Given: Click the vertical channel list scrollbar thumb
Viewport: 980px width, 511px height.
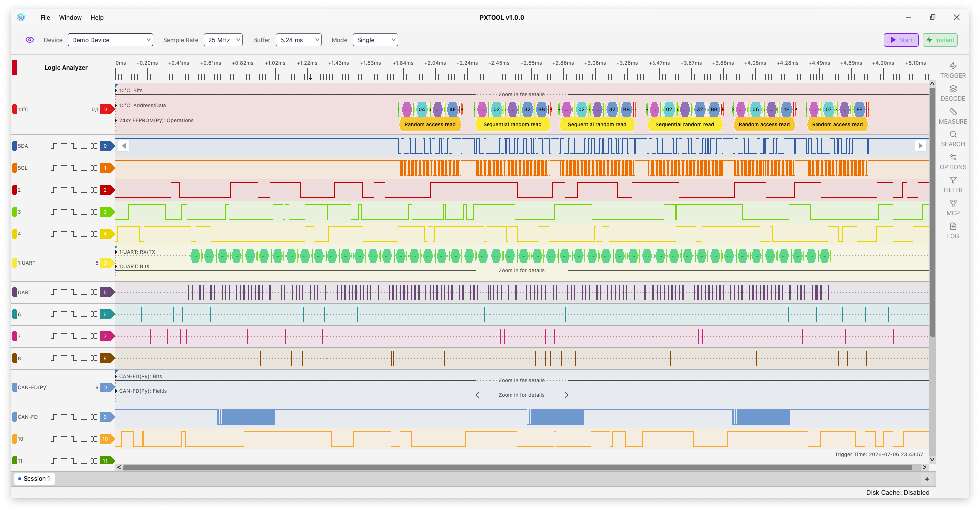Looking at the screenshot, I should (x=932, y=212).
